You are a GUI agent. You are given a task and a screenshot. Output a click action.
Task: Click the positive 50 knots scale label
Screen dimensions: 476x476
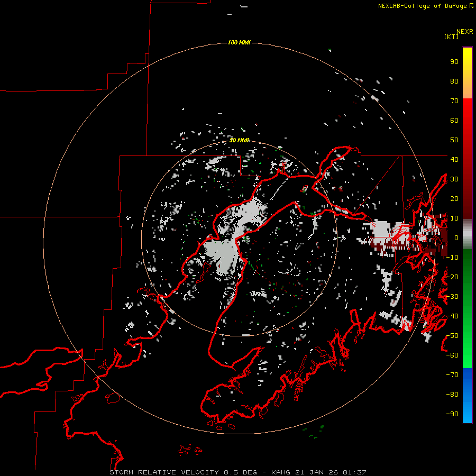(x=454, y=140)
